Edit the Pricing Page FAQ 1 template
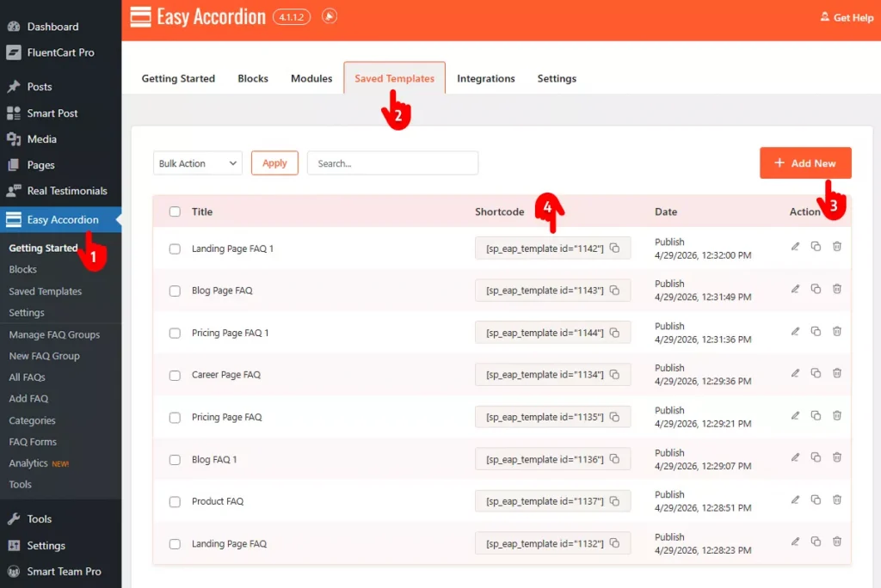This screenshot has height=588, width=881. point(795,331)
